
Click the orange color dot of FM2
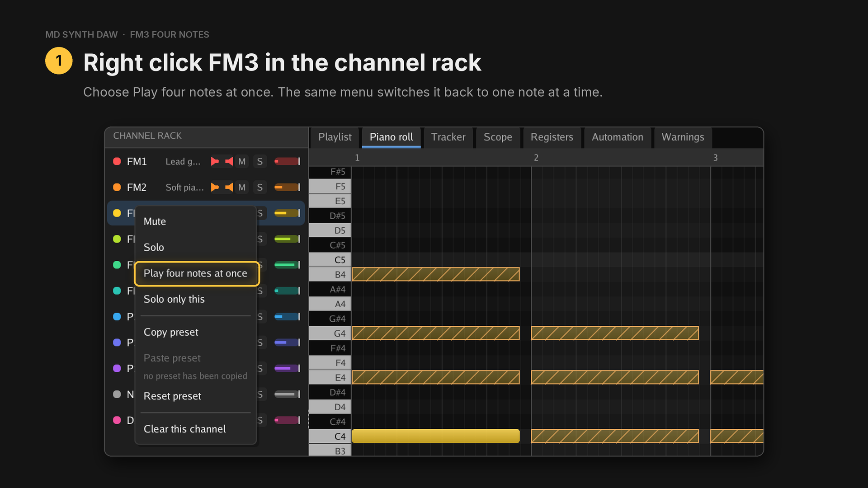click(117, 187)
